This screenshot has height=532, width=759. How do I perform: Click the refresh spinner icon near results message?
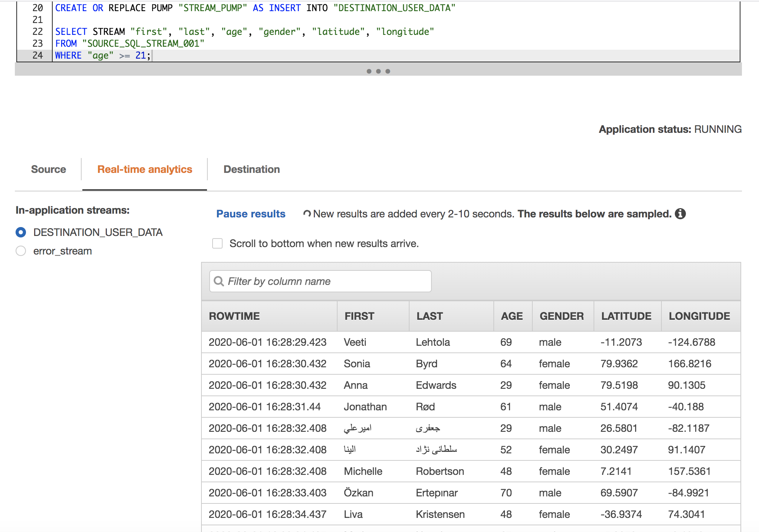pos(307,214)
